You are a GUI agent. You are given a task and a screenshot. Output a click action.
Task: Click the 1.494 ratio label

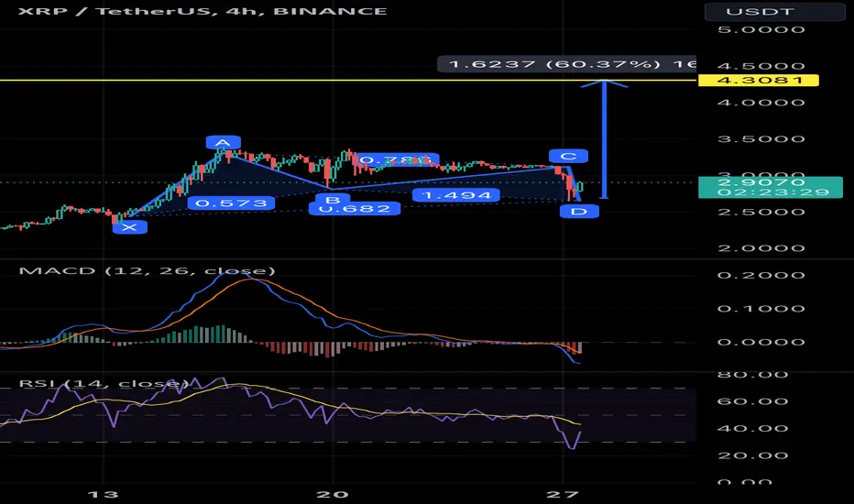click(456, 195)
